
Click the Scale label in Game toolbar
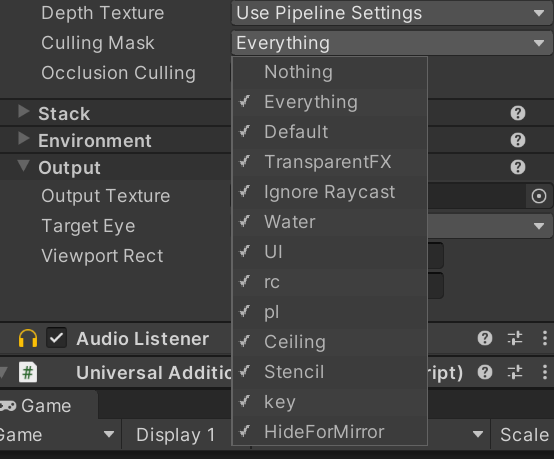click(525, 435)
